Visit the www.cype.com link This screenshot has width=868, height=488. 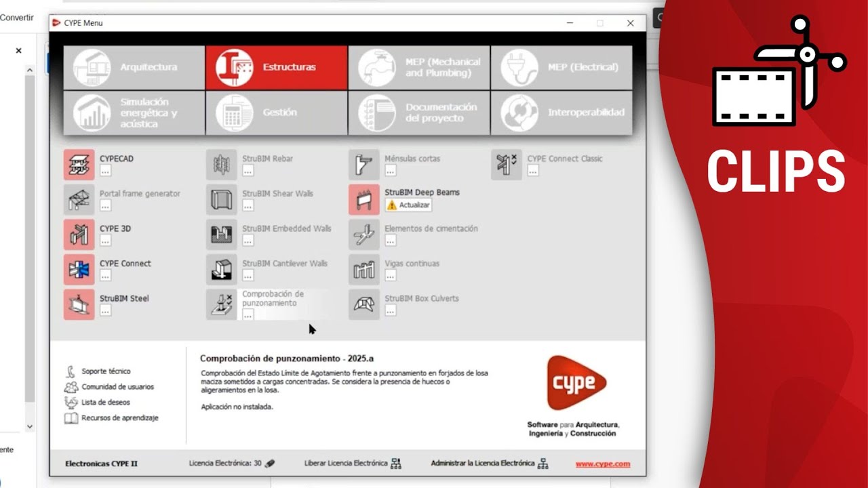pos(602,464)
